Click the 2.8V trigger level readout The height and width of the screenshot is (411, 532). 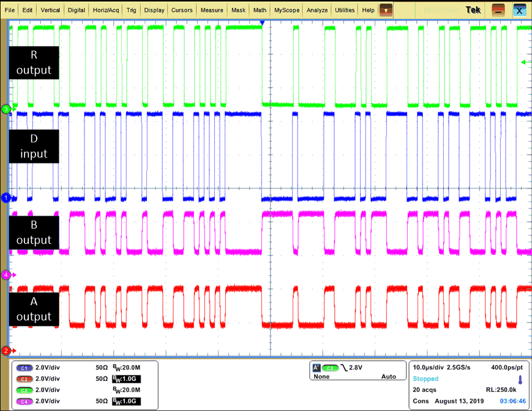[x=354, y=366]
